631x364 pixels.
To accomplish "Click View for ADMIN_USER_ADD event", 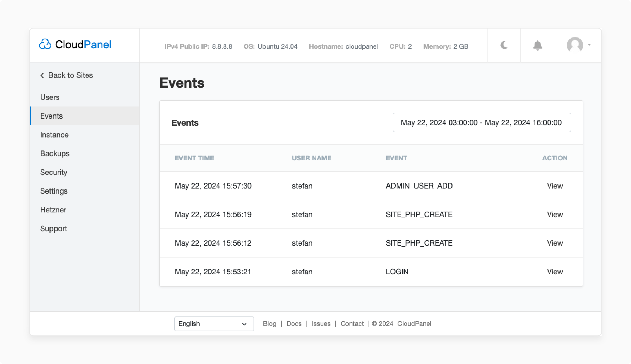I will point(555,186).
